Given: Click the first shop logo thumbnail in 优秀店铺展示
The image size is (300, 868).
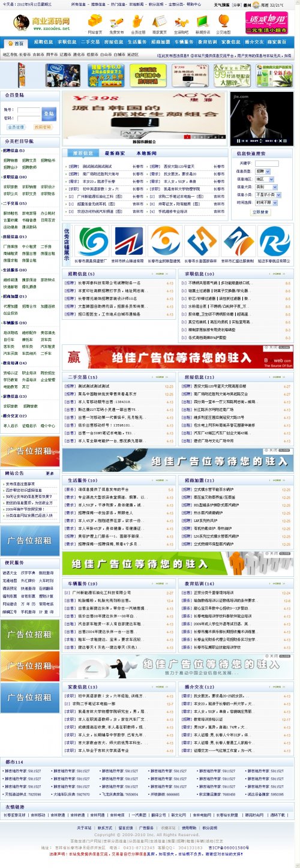Looking at the screenshot, I should pyautogui.click(x=93, y=241).
